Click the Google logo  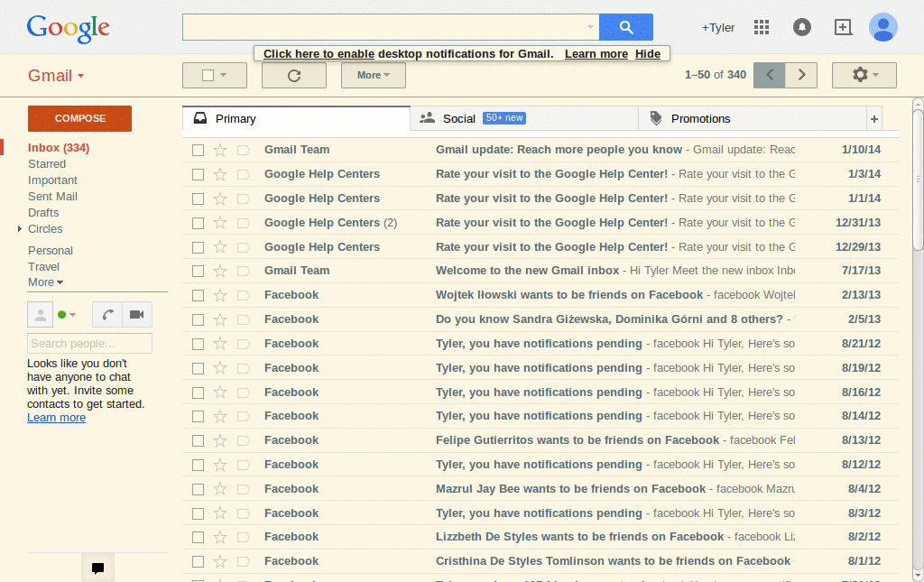click(x=68, y=28)
